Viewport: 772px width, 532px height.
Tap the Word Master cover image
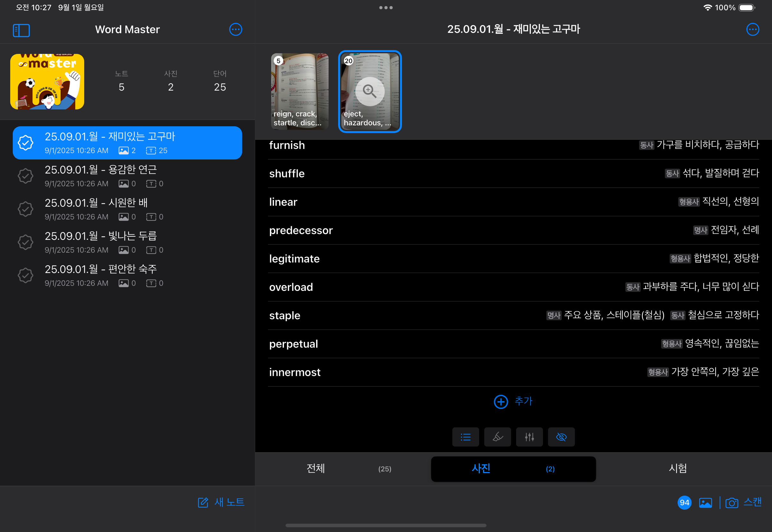[47, 81]
